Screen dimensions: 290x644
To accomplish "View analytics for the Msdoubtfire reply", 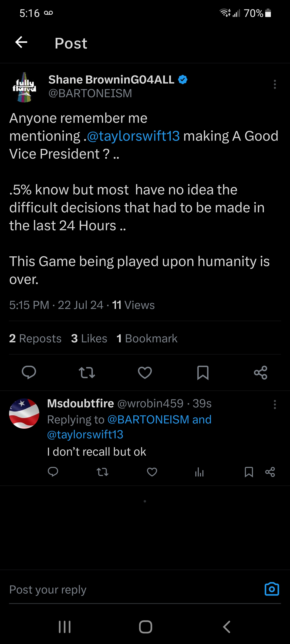I will click(x=199, y=472).
